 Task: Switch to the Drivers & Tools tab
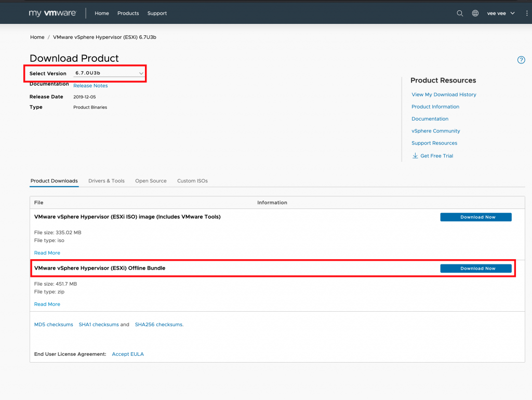pyautogui.click(x=107, y=181)
